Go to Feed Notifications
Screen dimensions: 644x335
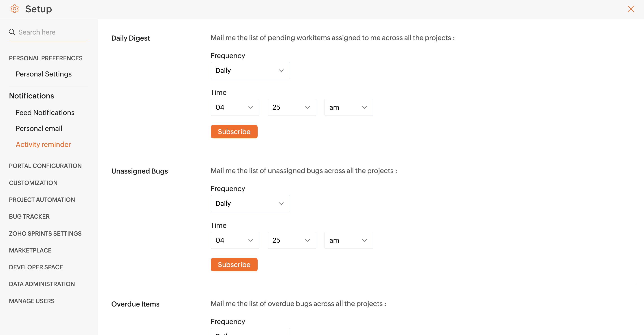pos(45,113)
